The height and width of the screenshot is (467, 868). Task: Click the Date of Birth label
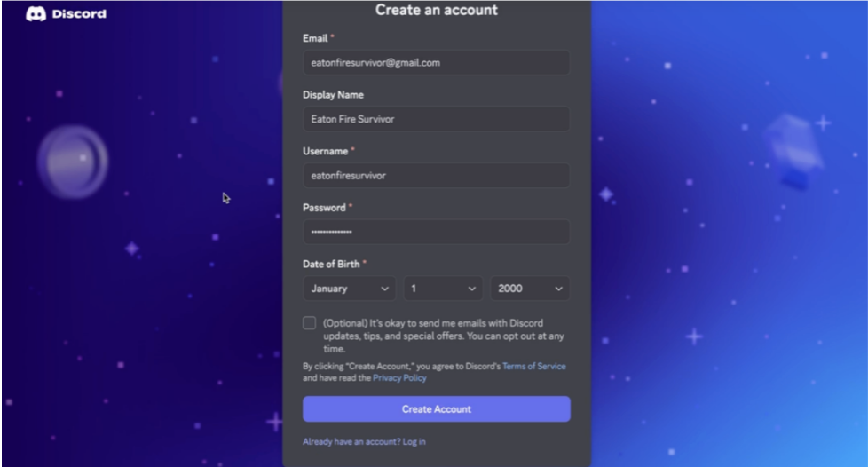tap(331, 265)
